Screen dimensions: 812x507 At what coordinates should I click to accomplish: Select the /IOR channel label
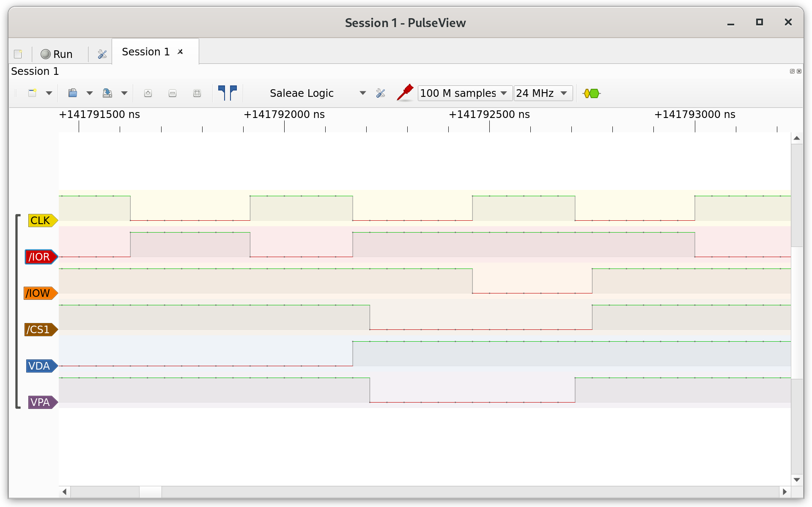coord(40,257)
